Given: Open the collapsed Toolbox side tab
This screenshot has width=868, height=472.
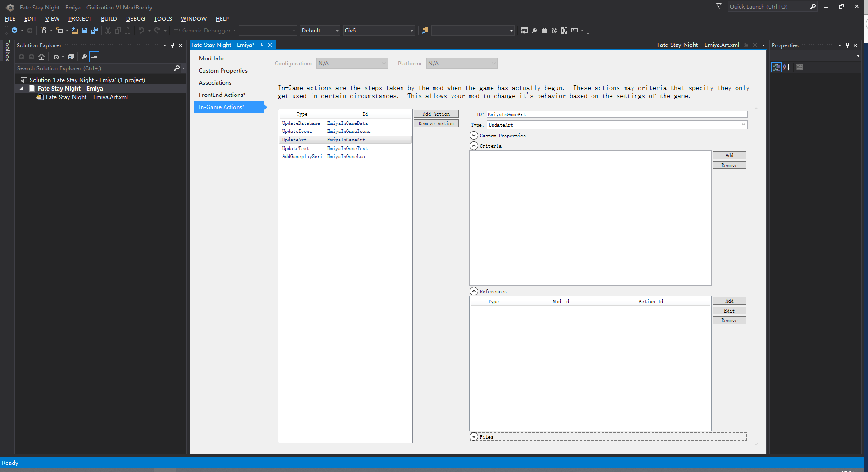Looking at the screenshot, I should (7, 50).
